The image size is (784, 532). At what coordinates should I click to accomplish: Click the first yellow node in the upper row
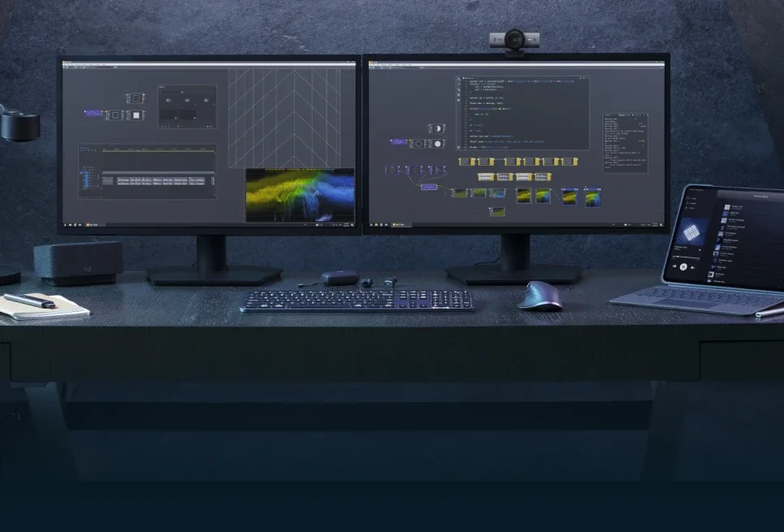(x=466, y=162)
